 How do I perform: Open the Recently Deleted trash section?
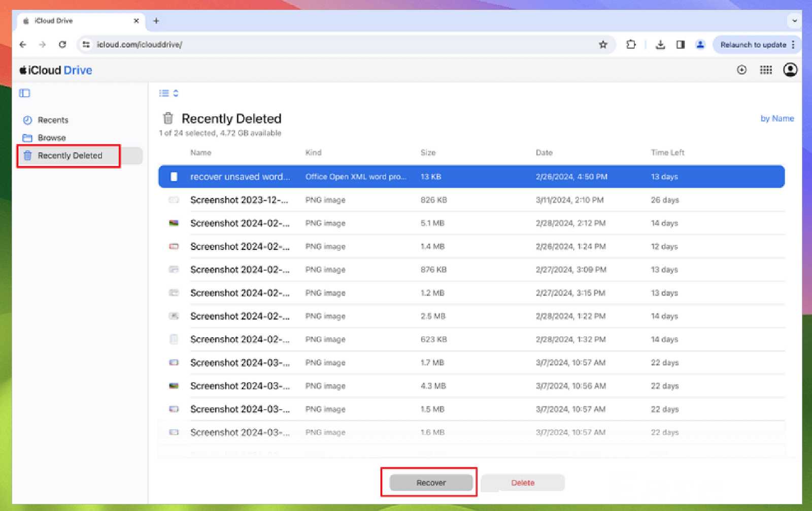[x=69, y=155]
